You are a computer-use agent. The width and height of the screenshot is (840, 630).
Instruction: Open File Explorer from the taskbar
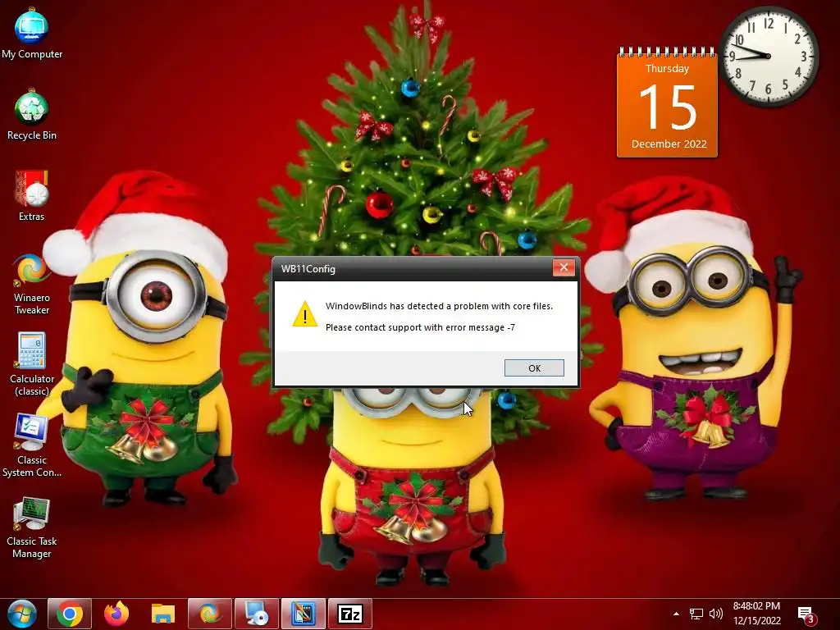tap(163, 614)
